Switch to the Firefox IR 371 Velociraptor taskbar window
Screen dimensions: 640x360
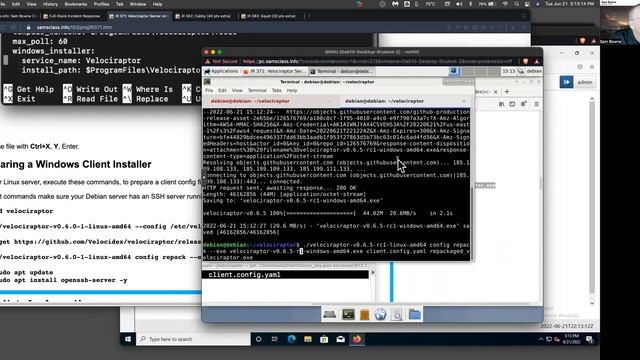pos(274,71)
